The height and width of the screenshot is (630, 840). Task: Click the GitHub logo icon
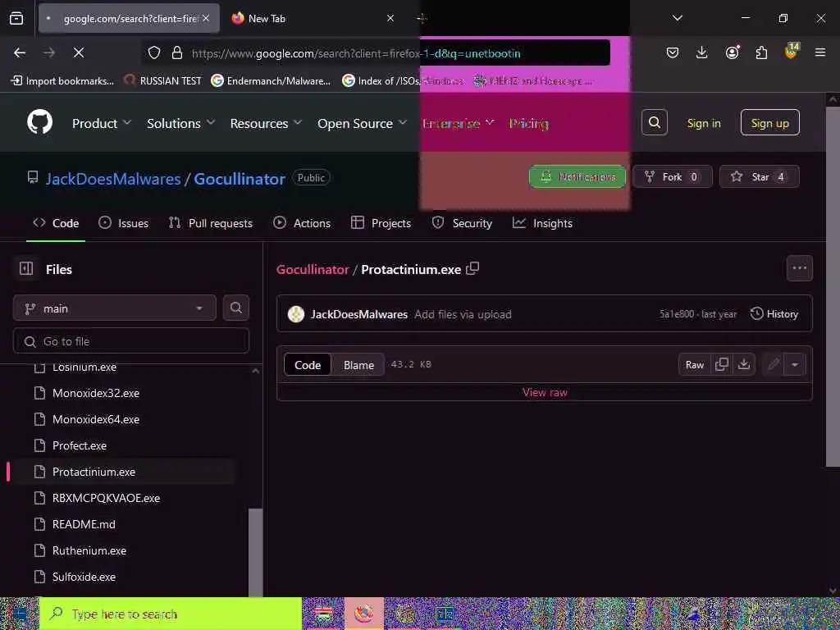[39, 123]
